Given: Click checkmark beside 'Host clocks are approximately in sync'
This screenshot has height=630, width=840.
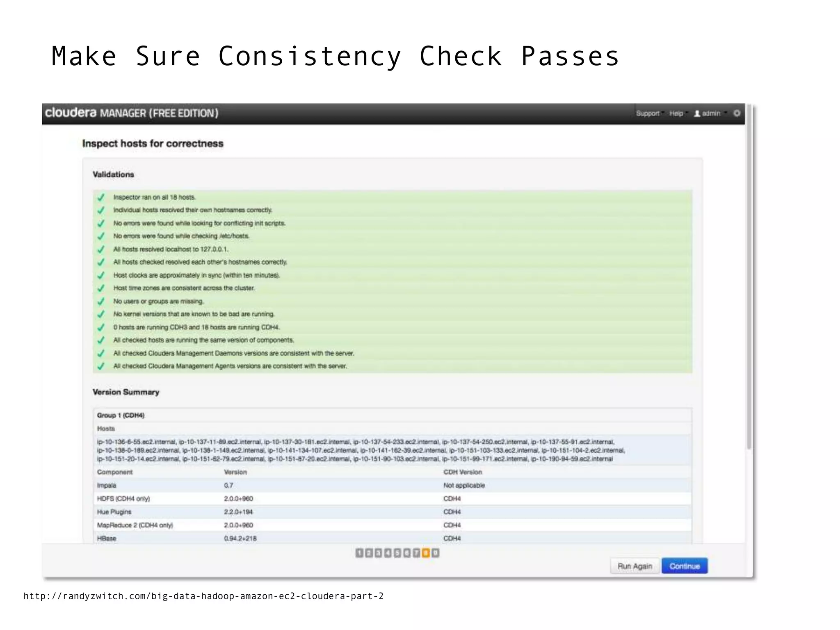Looking at the screenshot, I should [x=101, y=275].
